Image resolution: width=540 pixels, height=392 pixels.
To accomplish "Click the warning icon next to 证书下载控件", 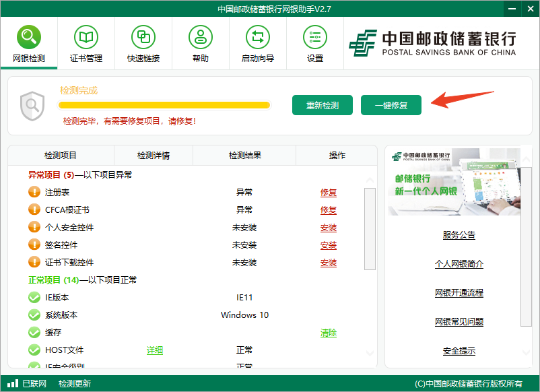I will 34,262.
